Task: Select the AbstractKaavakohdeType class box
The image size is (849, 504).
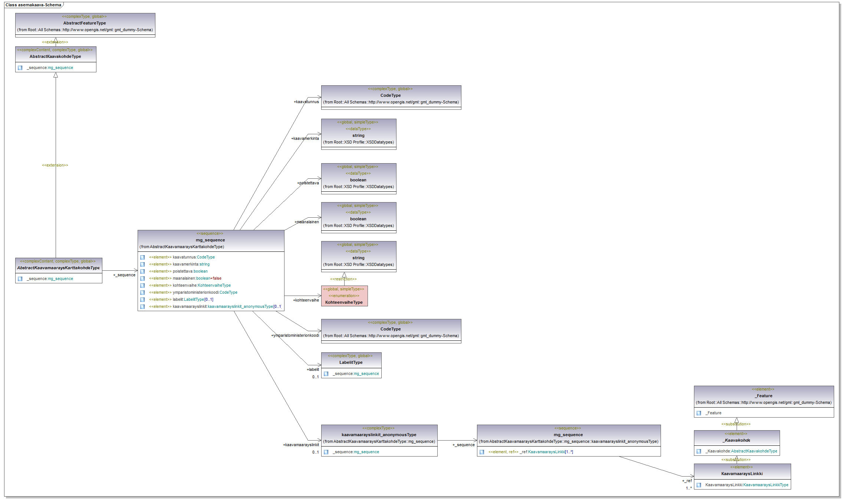Action: [x=55, y=56]
